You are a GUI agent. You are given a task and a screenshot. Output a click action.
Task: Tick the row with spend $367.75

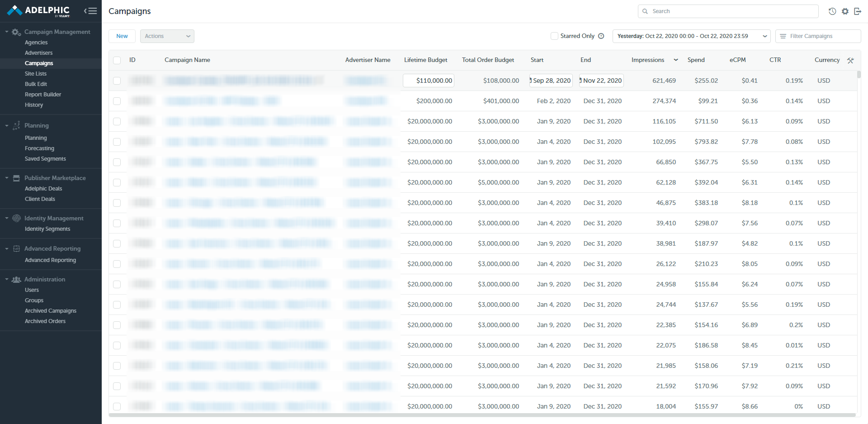(x=117, y=162)
